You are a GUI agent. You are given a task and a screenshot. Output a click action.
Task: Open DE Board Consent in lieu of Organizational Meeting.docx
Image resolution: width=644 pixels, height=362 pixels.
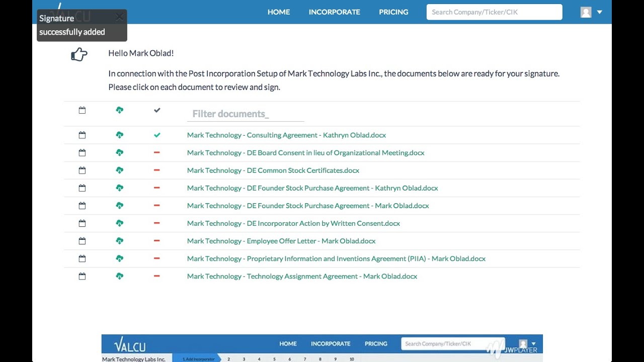[305, 153]
